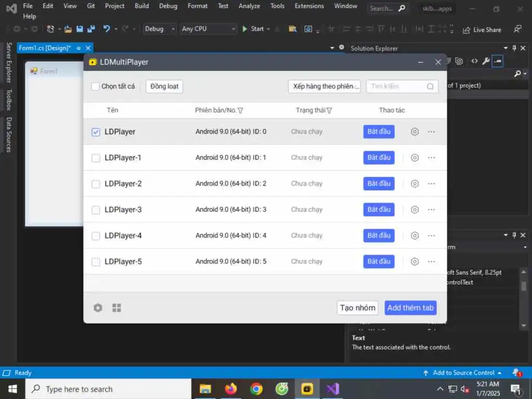Open more options for LDPlayer-5 row

(431, 262)
